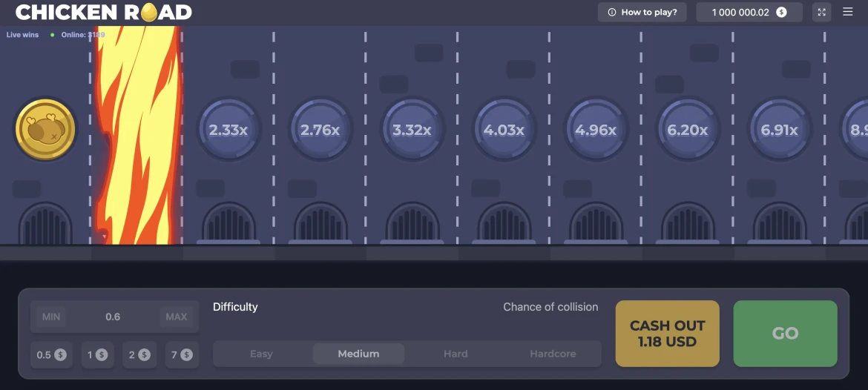Viewport: 868px width, 390px height.
Task: Click the Difficulty heading
Action: [235, 307]
